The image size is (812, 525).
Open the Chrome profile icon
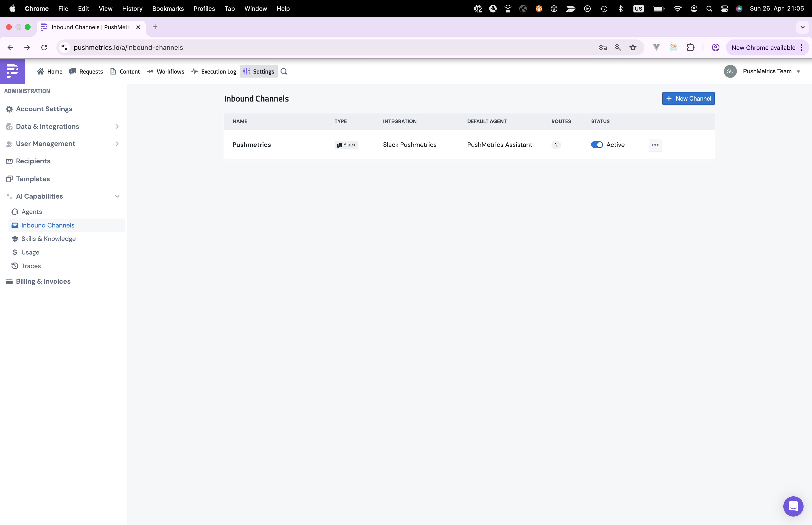[715, 47]
